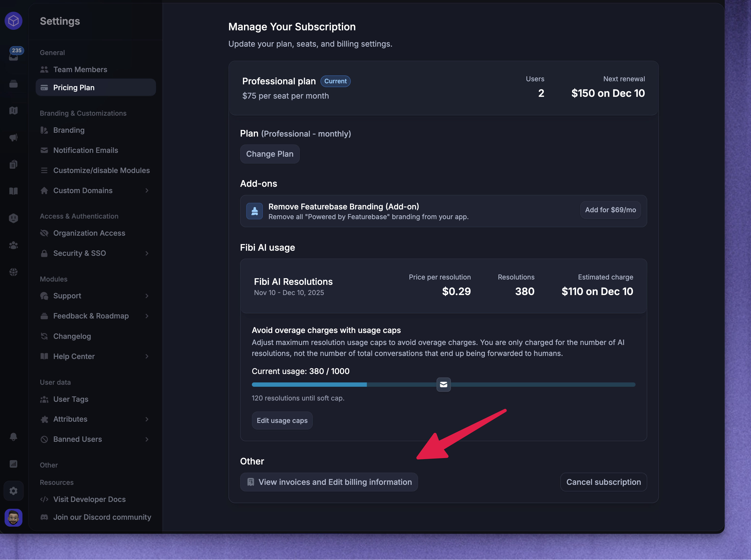This screenshot has height=560, width=751.
Task: Click Edit usage caps button
Action: [x=282, y=420]
